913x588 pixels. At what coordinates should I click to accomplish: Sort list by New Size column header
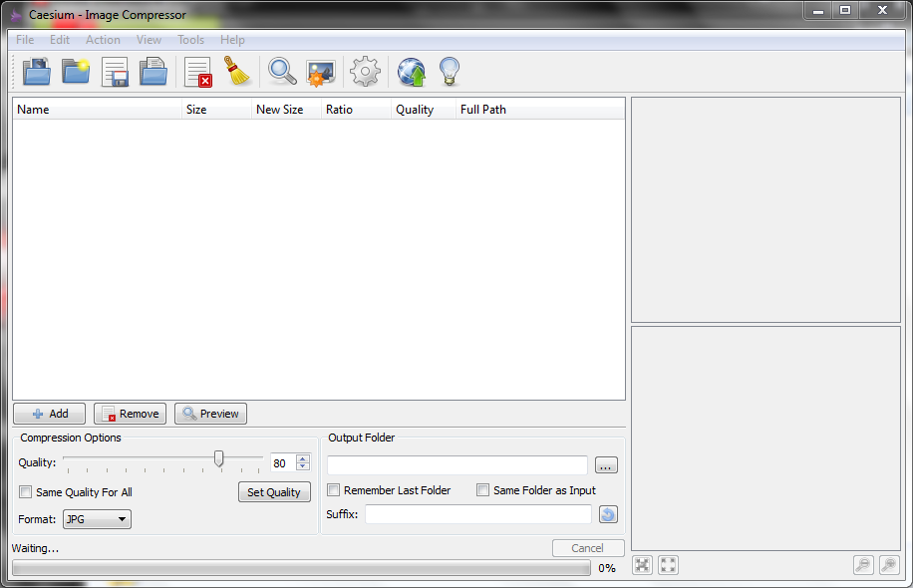click(286, 110)
